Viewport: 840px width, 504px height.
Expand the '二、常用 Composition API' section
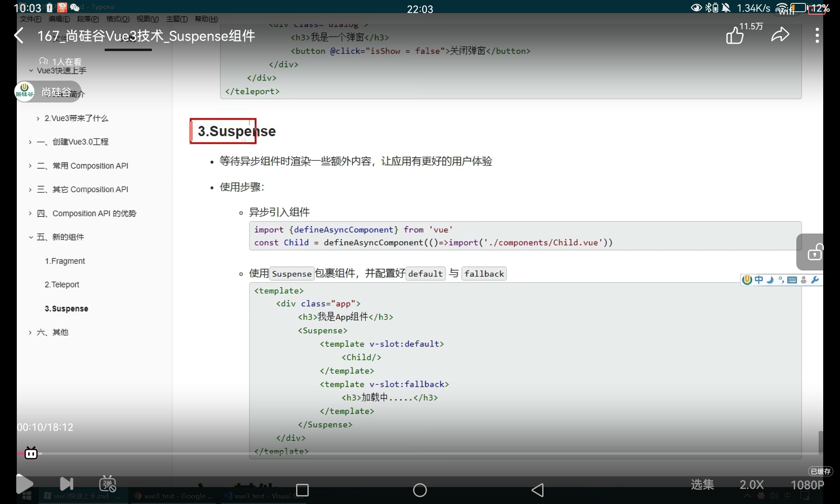coord(30,166)
